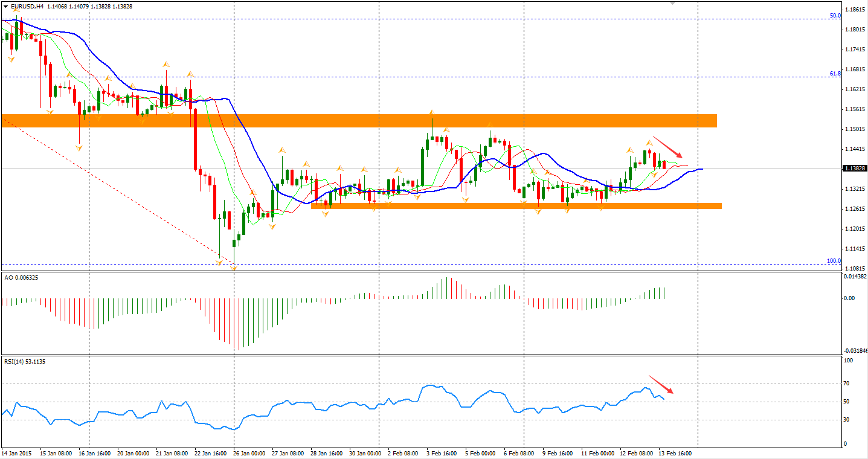Viewport: 868px width, 459px height.
Task: Click the 100.0 Fibonacci level label
Action: [x=834, y=261]
